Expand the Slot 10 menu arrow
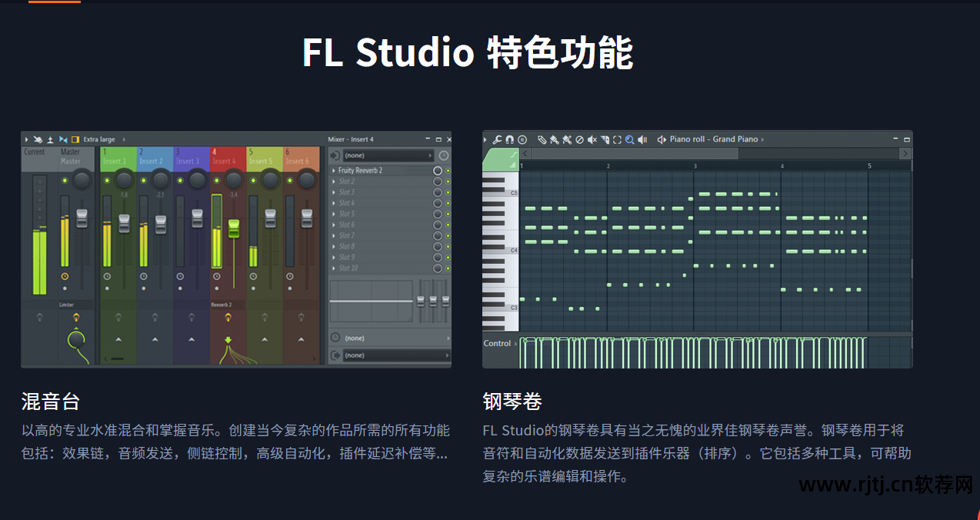 click(x=334, y=268)
